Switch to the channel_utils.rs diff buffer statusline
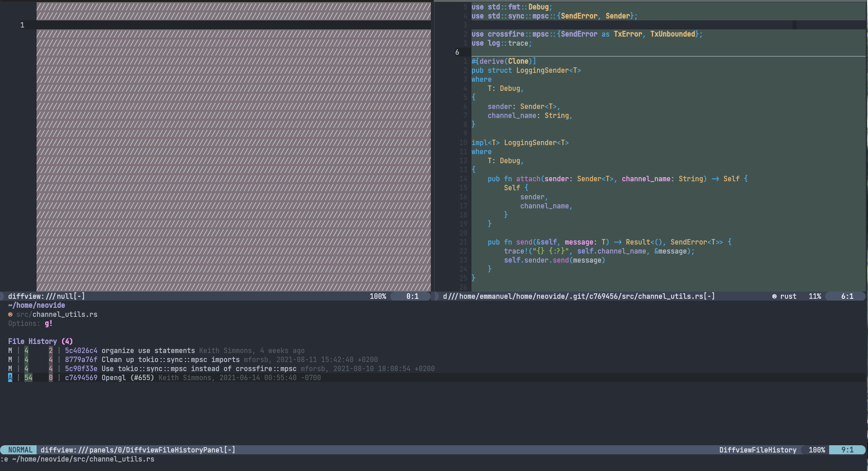The image size is (868, 471). [578, 296]
